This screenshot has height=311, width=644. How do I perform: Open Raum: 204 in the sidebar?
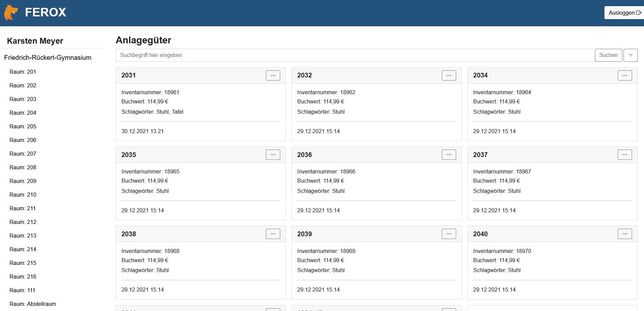click(23, 113)
